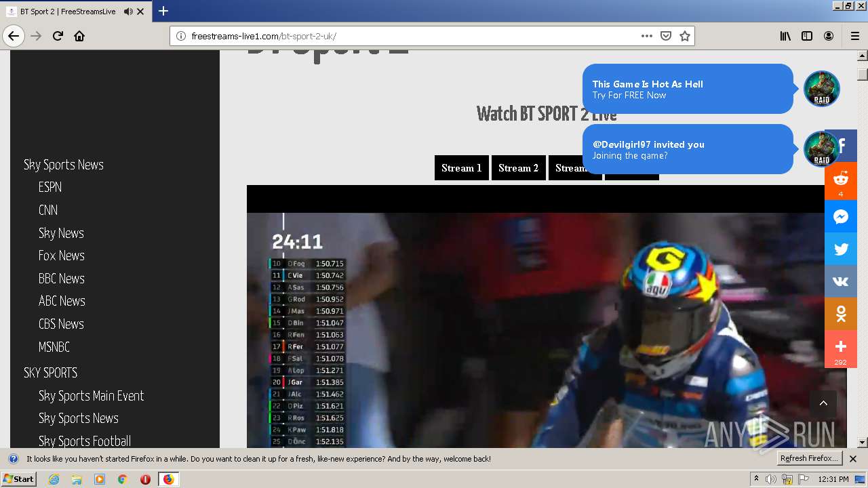
Task: Open the ESPN channel link
Action: (x=50, y=187)
